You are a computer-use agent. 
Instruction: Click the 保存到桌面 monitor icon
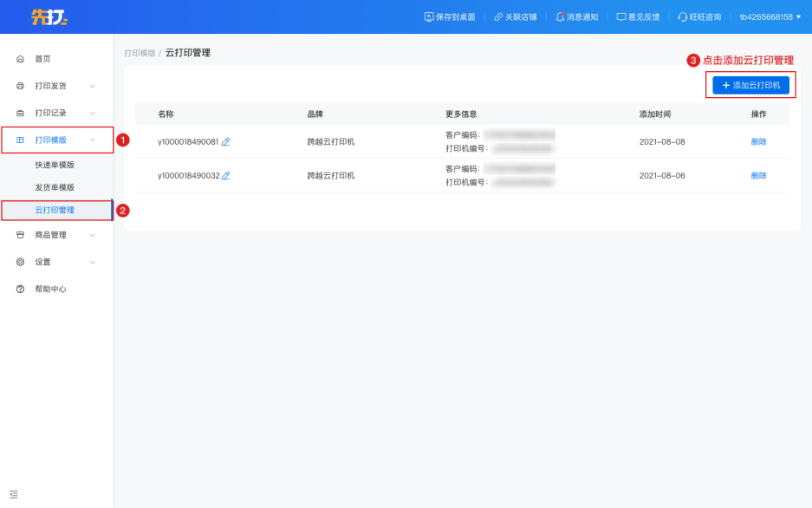coord(429,16)
